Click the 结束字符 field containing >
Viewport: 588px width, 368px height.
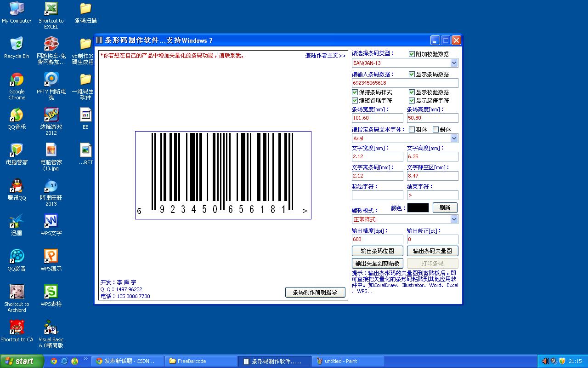click(x=433, y=195)
